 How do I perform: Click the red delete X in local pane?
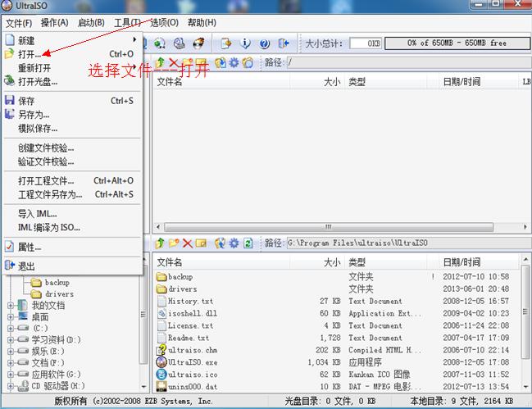[x=187, y=243]
